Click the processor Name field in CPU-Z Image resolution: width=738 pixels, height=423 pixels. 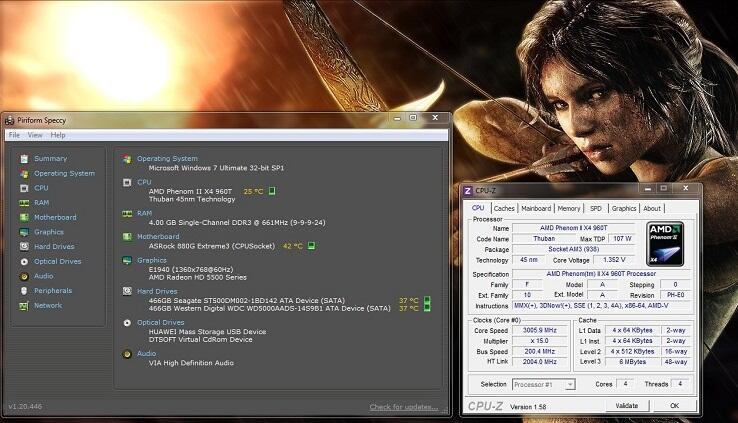(573, 228)
